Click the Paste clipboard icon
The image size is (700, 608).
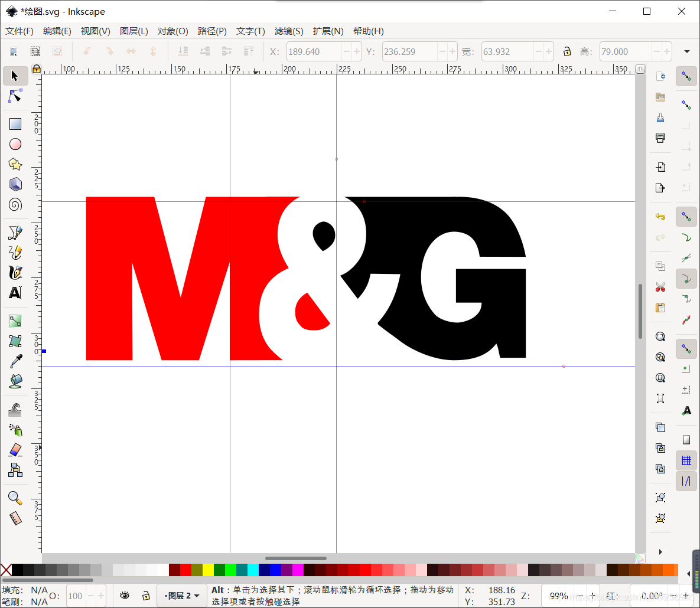pos(660,308)
